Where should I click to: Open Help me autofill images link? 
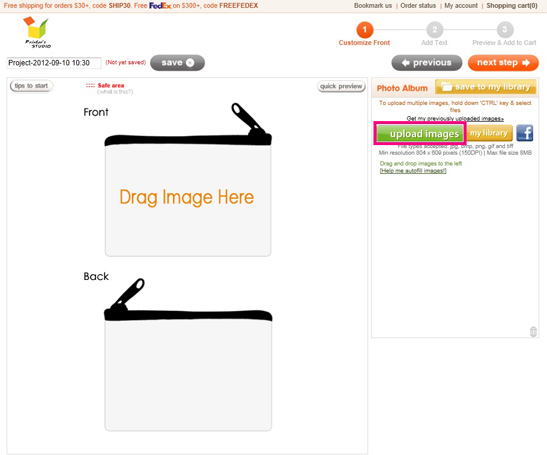[413, 171]
